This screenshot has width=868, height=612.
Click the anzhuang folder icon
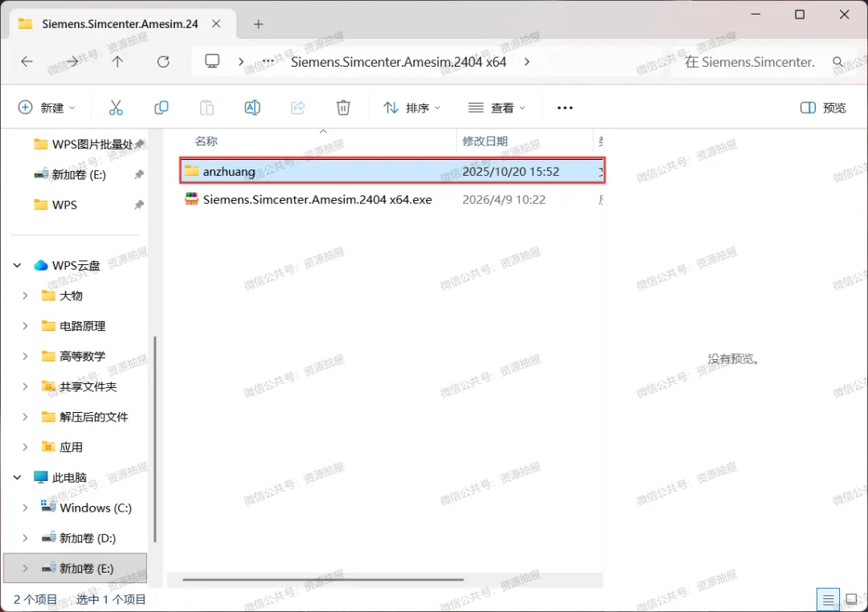[191, 170]
